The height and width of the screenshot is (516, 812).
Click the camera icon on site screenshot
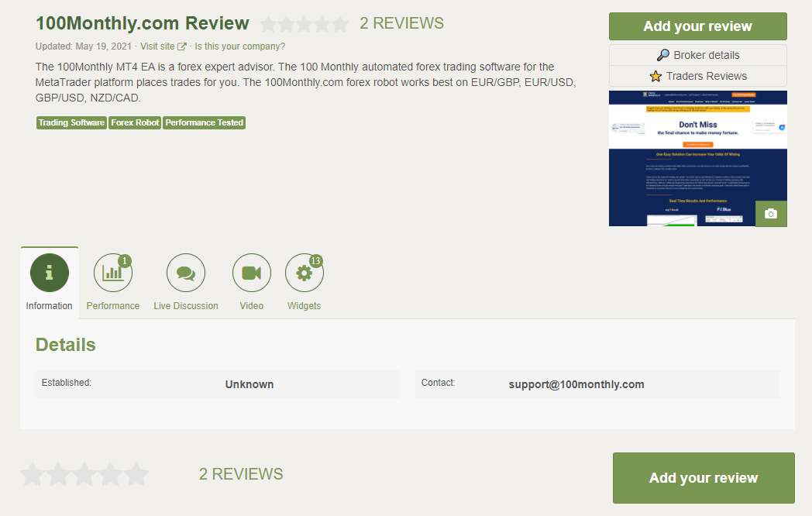771,213
